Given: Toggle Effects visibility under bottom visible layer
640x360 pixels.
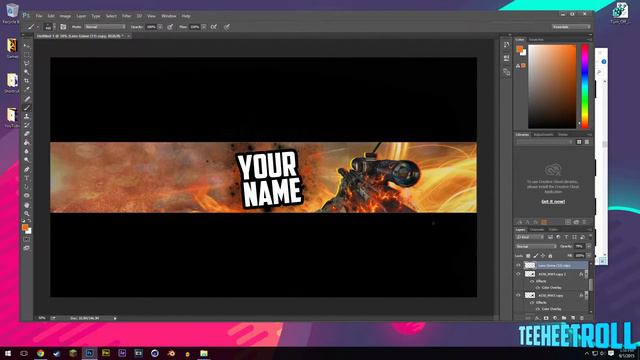Looking at the screenshot, I should click(x=532, y=302).
